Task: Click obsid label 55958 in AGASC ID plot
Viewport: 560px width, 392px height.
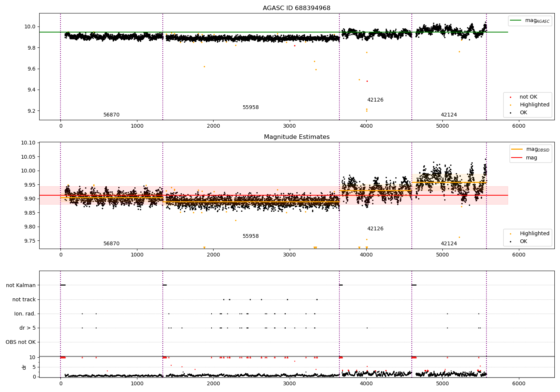Action: (x=251, y=108)
